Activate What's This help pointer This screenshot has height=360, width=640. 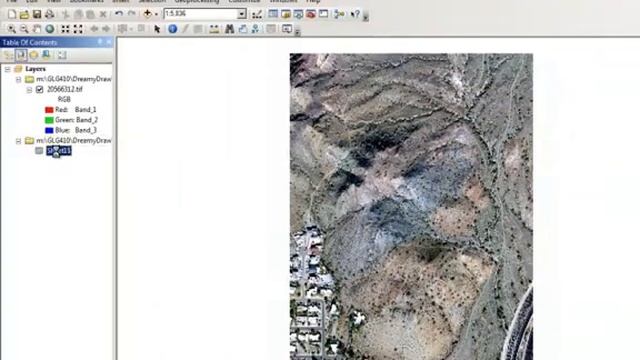[355, 14]
